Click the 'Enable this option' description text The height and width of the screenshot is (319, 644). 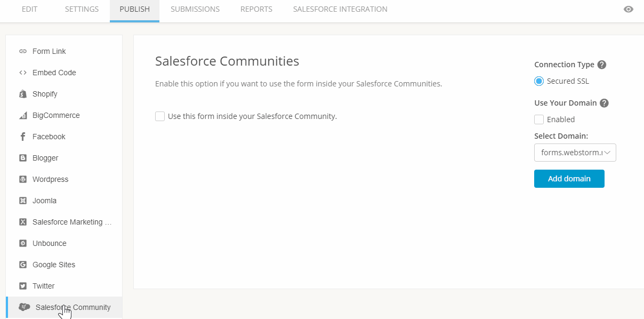click(x=299, y=84)
